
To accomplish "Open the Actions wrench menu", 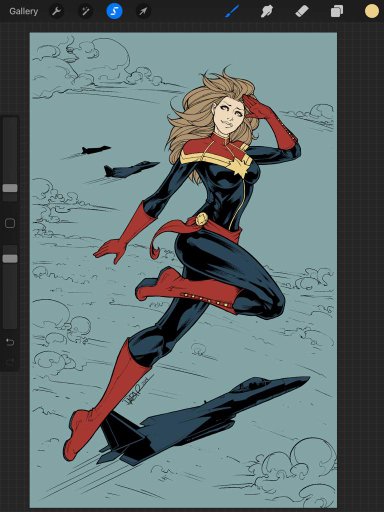I will tap(56, 12).
